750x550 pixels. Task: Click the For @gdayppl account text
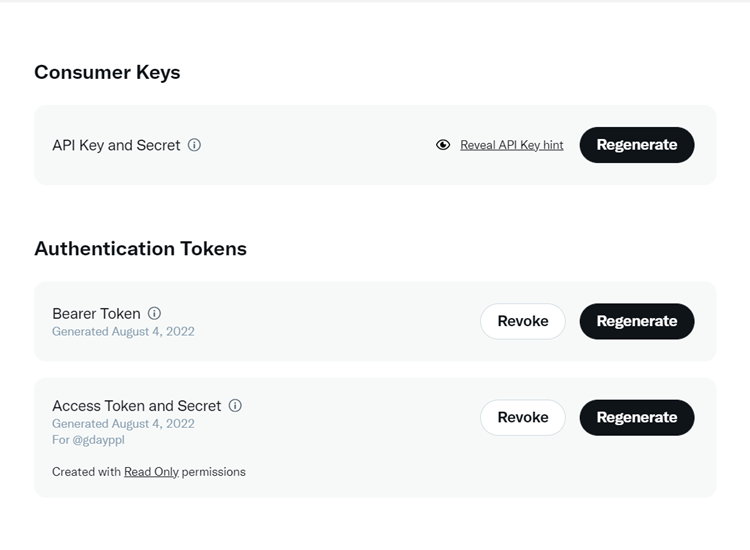(88, 440)
